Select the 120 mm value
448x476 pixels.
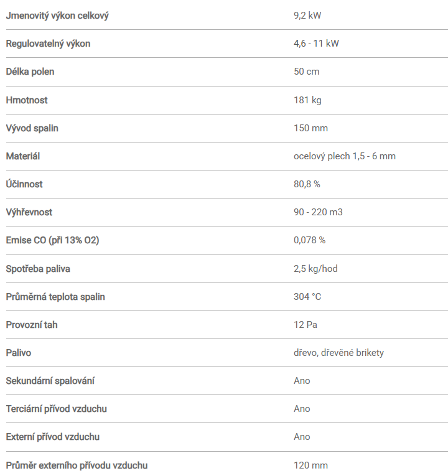311,465
